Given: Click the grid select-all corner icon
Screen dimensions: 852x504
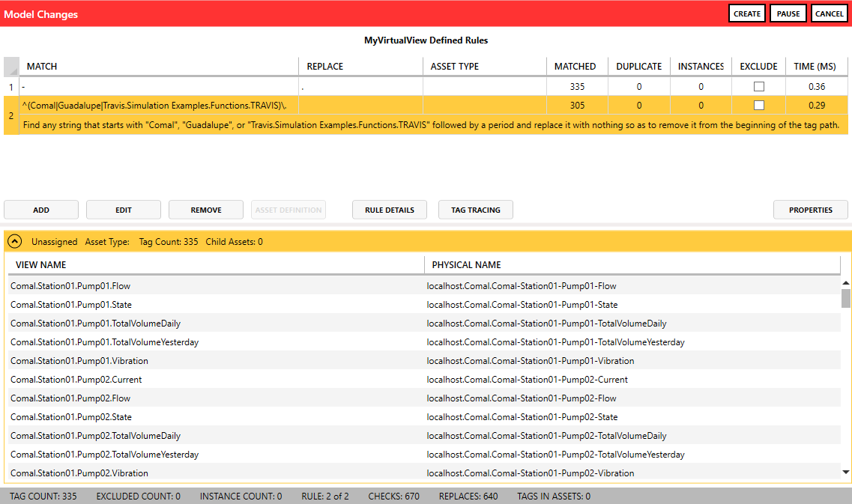Looking at the screenshot, I should tap(11, 67).
